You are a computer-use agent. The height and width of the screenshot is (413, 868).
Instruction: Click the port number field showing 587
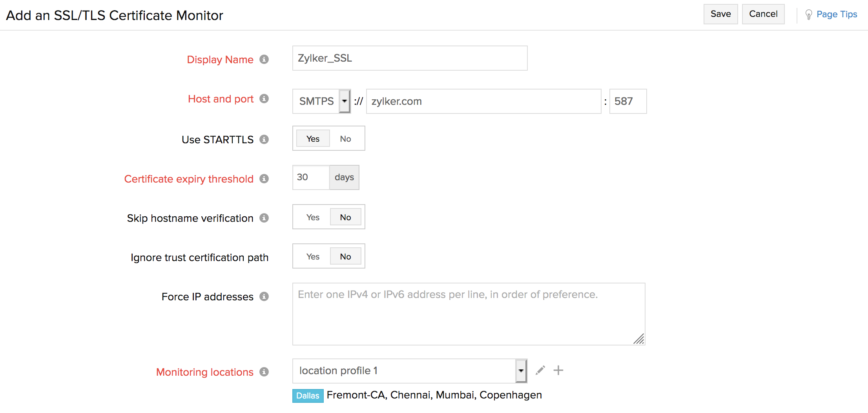[628, 101]
